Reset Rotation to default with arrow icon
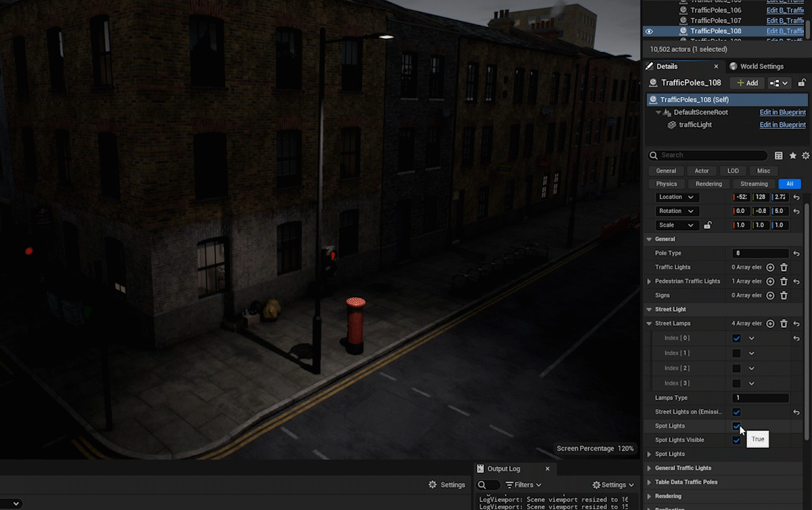The width and height of the screenshot is (812, 510). [x=796, y=211]
